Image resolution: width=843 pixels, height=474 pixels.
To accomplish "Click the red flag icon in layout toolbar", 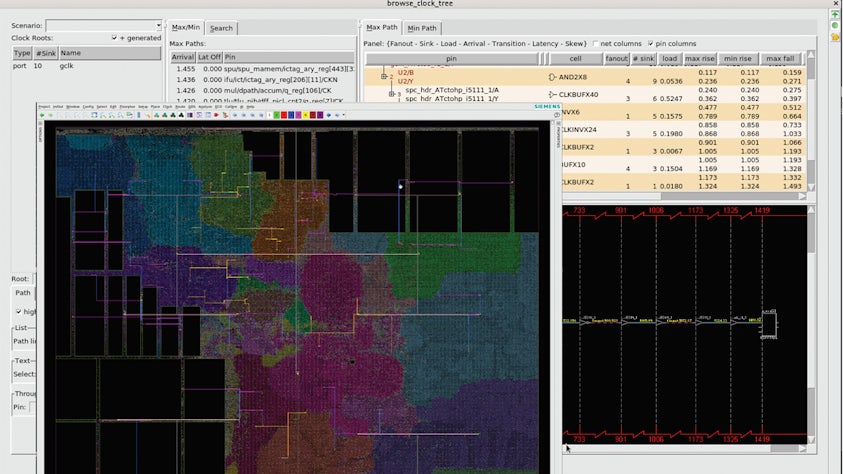I will [216, 115].
